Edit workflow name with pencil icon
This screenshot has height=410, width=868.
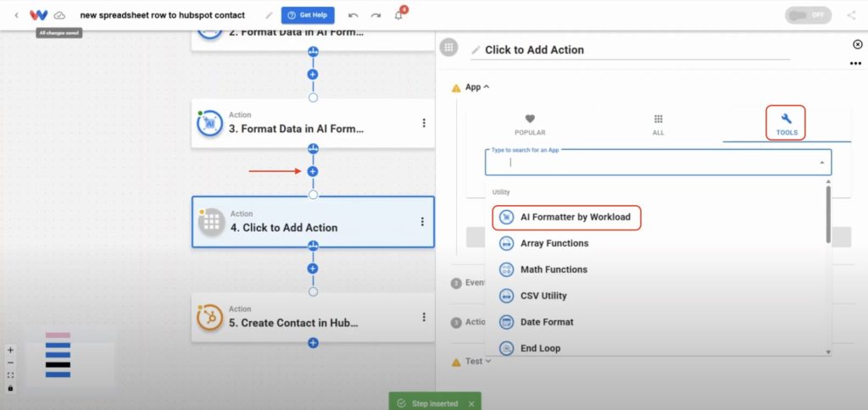[x=269, y=15]
